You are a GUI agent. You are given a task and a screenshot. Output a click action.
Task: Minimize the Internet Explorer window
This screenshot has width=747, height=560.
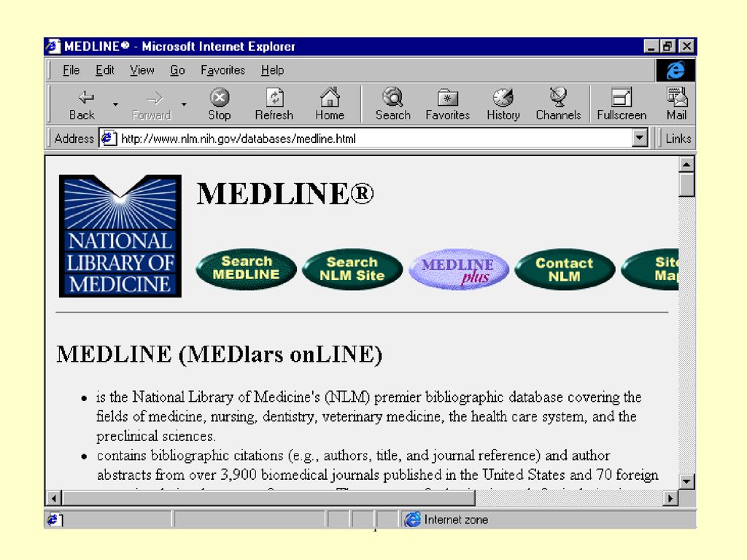(650, 46)
